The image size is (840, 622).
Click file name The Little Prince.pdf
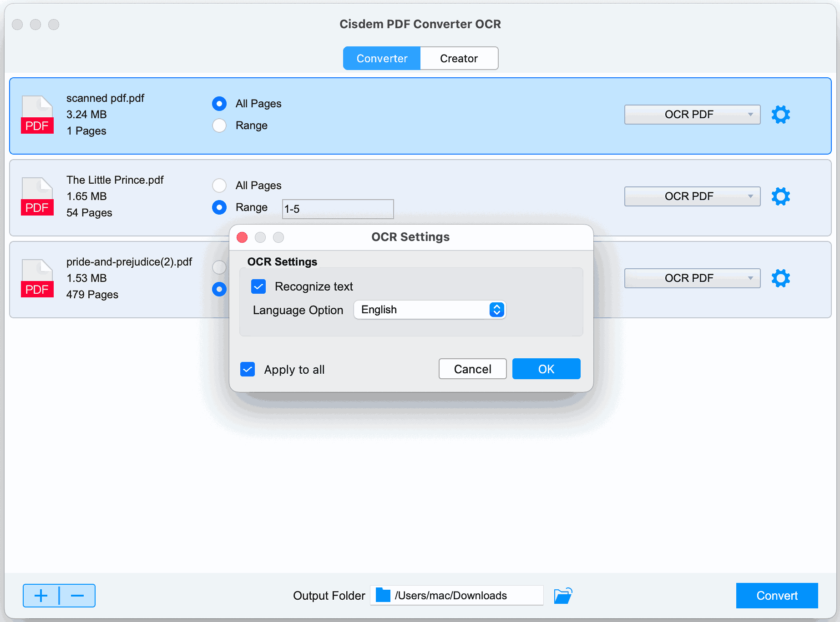coord(115,180)
